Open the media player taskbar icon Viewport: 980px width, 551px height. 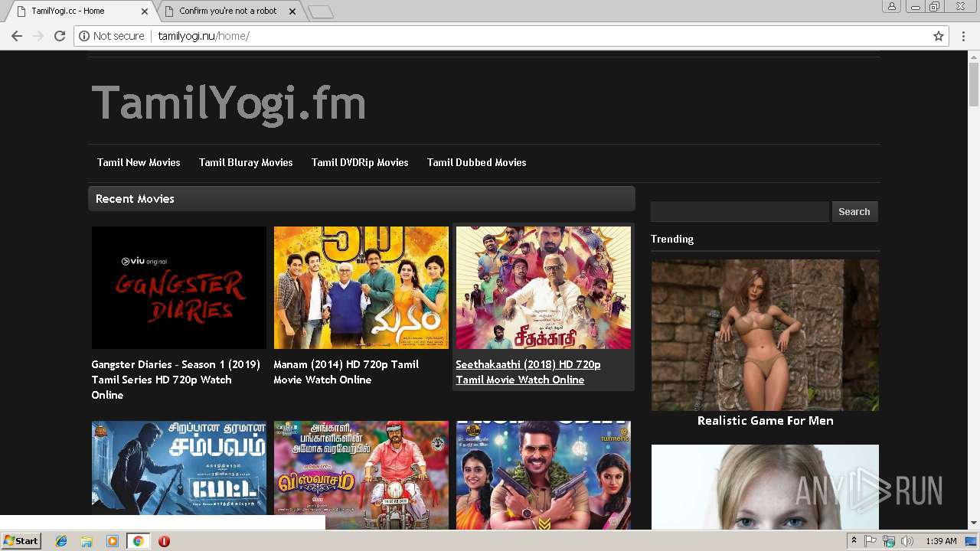click(x=113, y=541)
